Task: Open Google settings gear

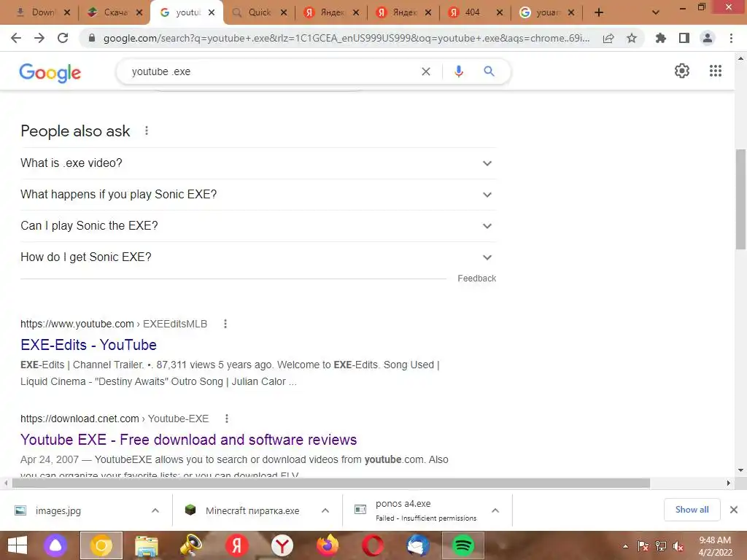Action: click(682, 71)
